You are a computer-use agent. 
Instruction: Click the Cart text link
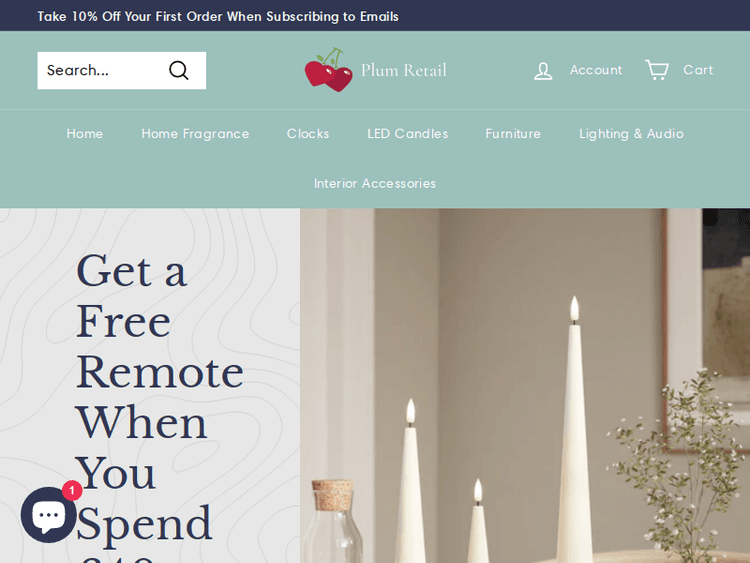(x=698, y=70)
